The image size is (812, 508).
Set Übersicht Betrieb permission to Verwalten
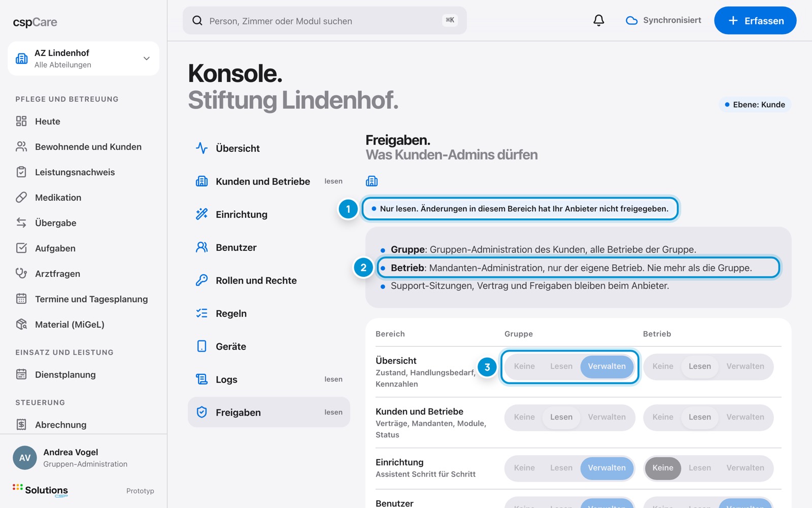(745, 366)
